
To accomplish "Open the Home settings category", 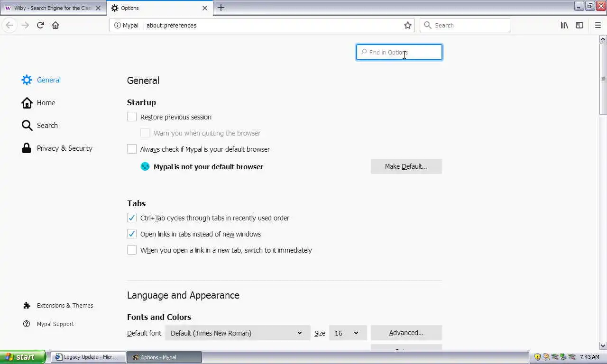I will pyautogui.click(x=46, y=103).
